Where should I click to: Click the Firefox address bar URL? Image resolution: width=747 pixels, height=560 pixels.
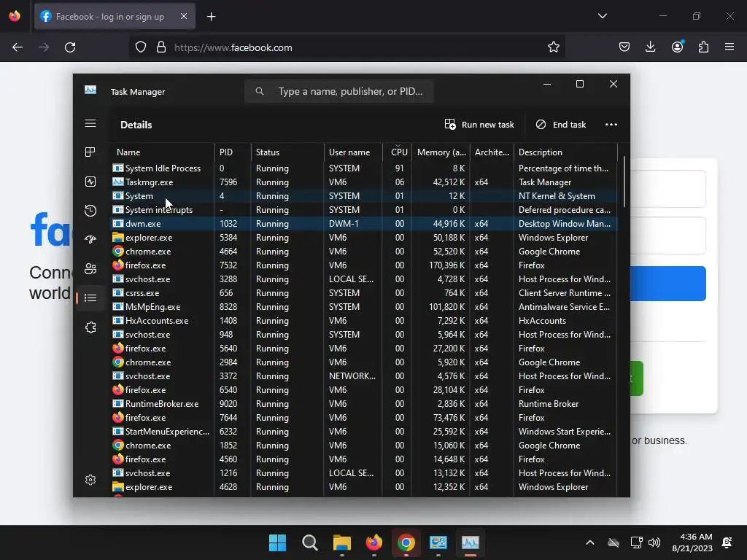(233, 47)
